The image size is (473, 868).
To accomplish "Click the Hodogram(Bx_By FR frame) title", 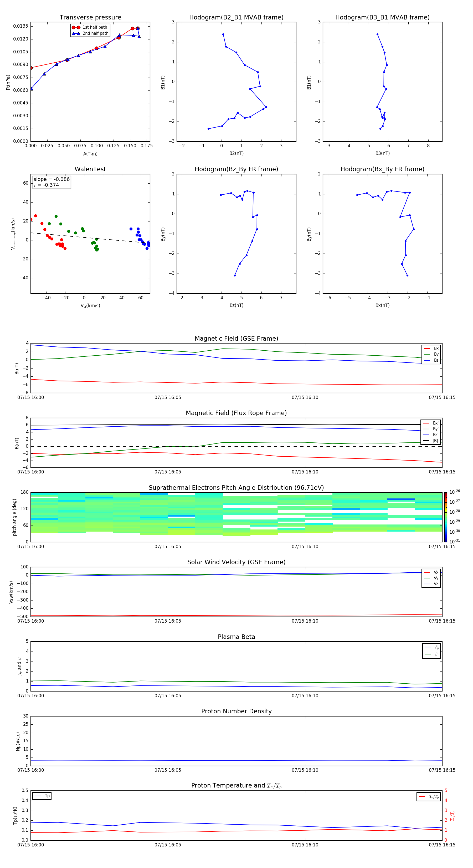I will click(382, 169).
